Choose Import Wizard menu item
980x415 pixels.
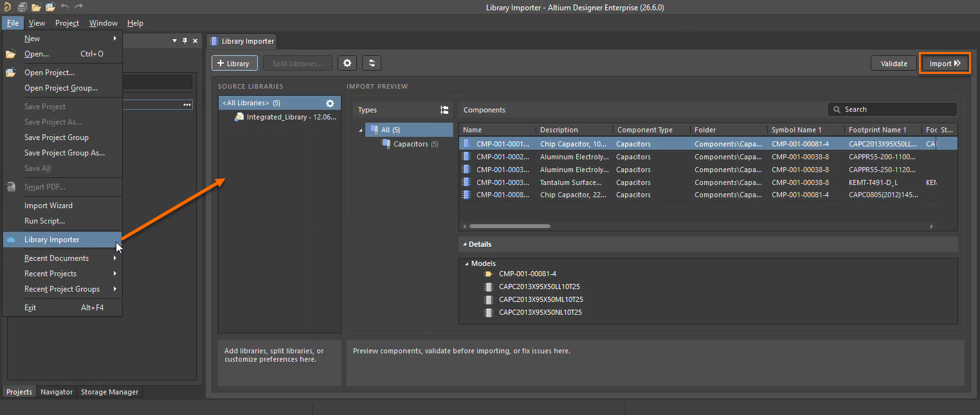62,206
